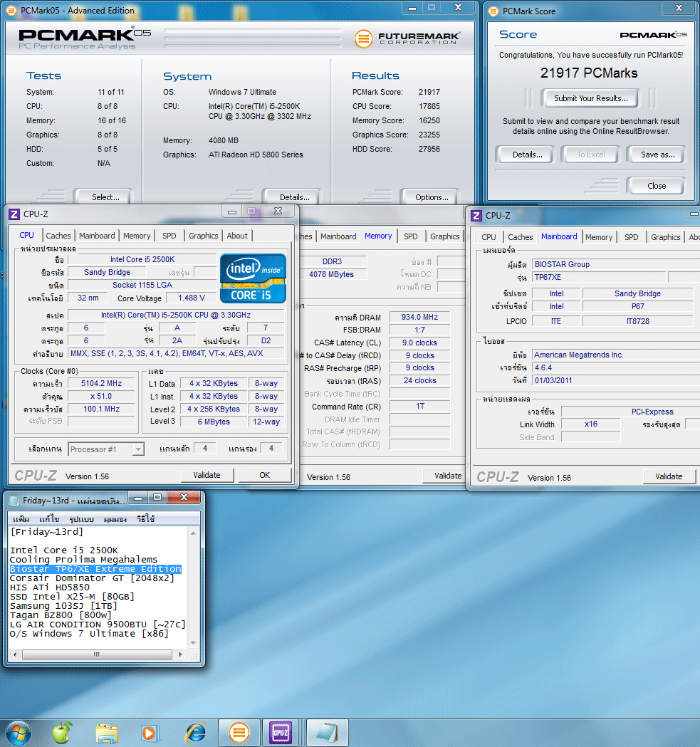This screenshot has height=747, width=700.
Task: Click the CPU-Z window title icon
Action: 14,214
